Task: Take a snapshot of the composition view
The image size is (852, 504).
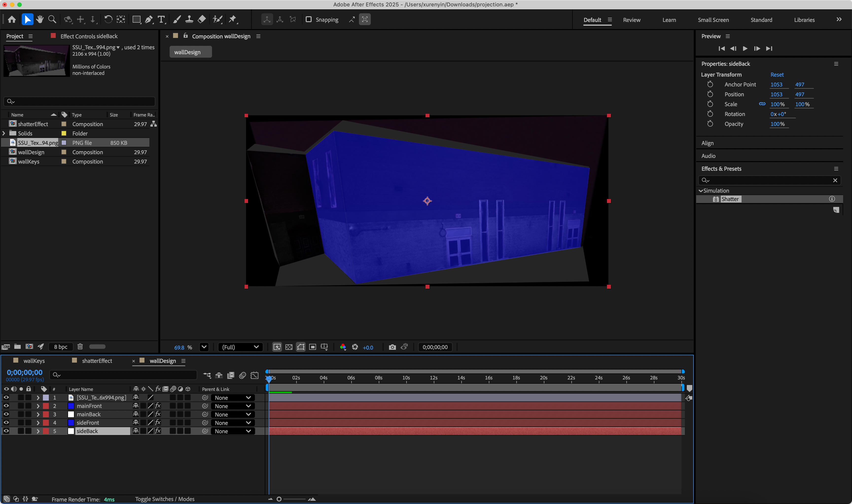Action: pos(392,347)
